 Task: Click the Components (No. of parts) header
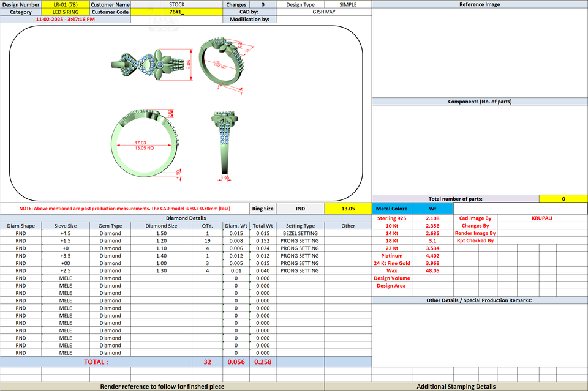click(x=480, y=102)
